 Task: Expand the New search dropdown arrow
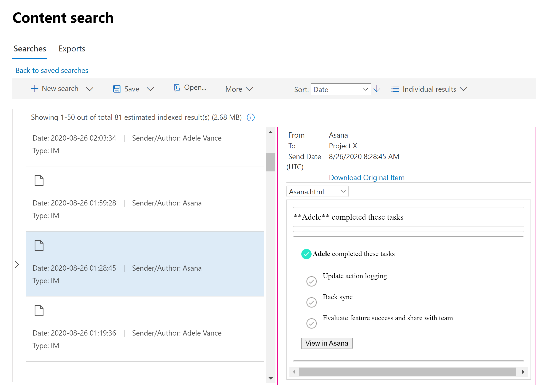tap(90, 89)
